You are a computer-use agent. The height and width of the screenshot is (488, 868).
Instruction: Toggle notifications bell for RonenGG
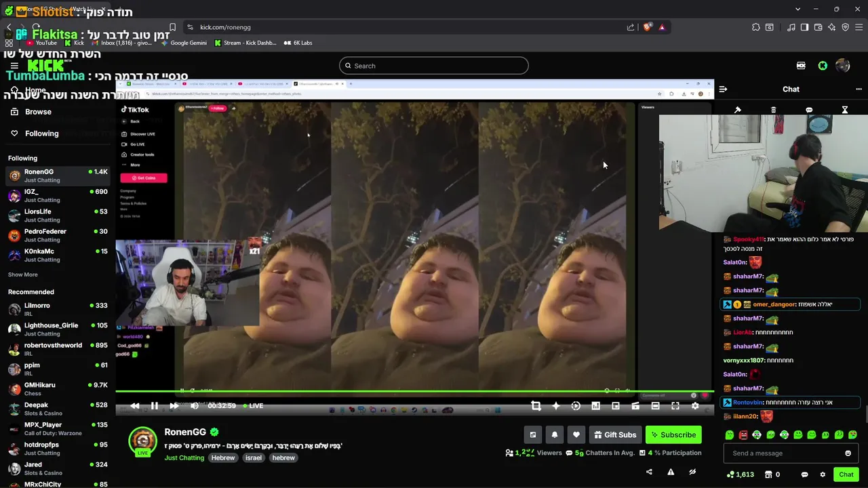[x=555, y=435]
